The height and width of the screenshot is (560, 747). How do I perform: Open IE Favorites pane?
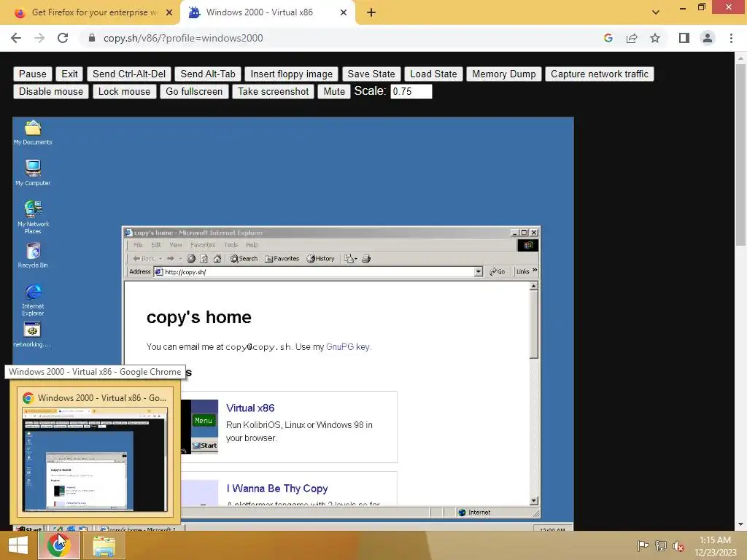(282, 259)
